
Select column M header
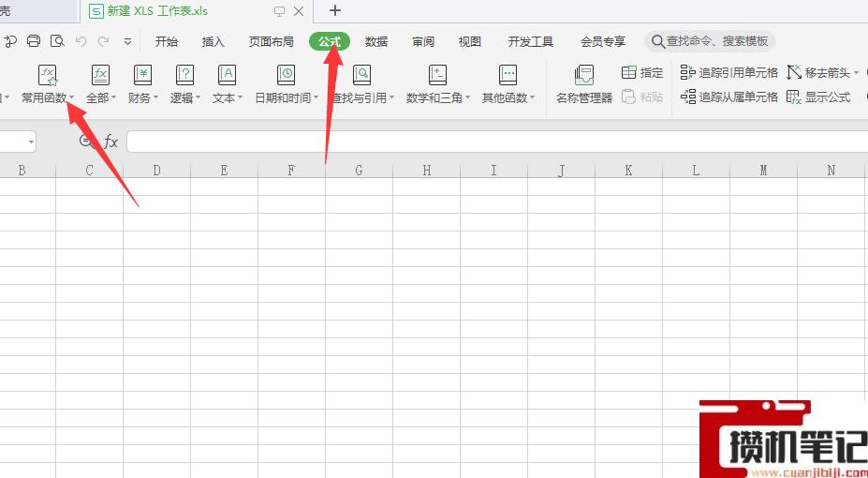tap(763, 170)
